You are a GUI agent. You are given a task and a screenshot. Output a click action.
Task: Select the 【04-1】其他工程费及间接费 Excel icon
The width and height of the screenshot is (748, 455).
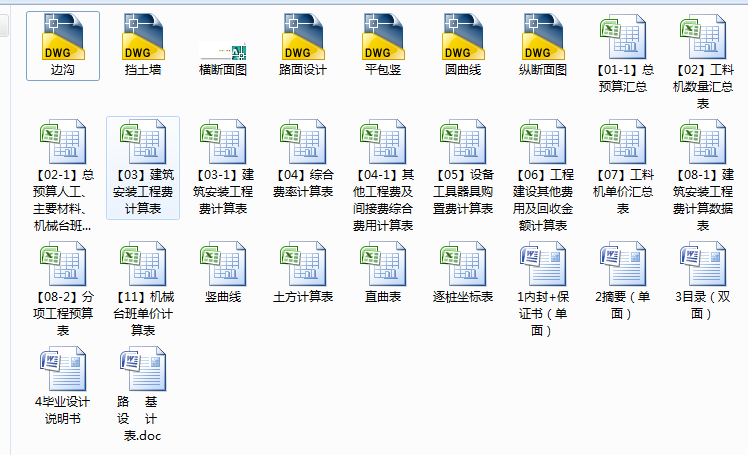click(x=383, y=142)
